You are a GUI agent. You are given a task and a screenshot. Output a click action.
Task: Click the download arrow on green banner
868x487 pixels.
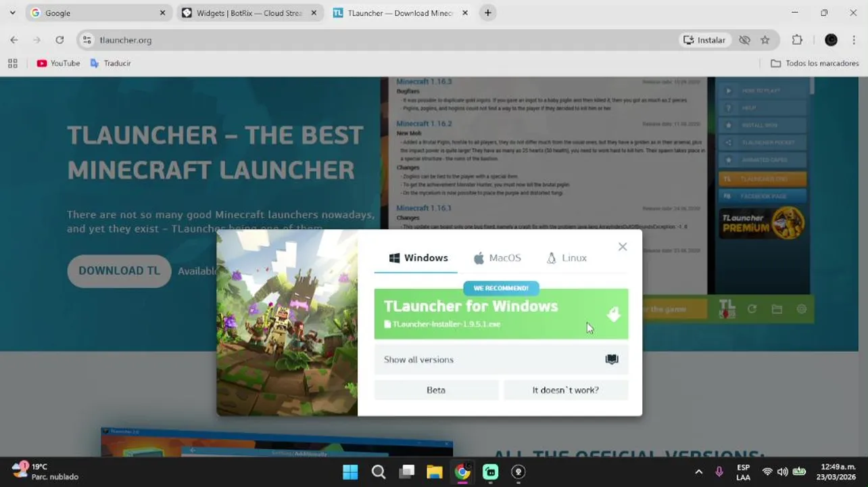(x=613, y=314)
